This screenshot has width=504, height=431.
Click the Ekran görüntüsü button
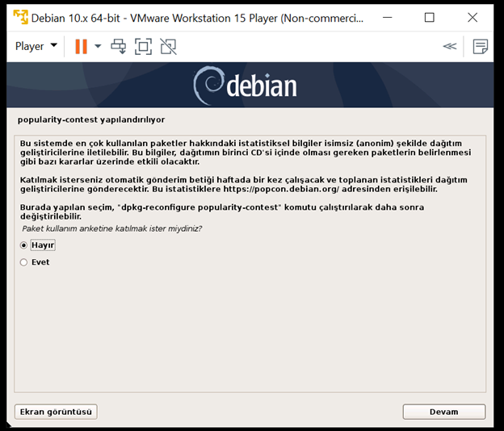(x=56, y=412)
